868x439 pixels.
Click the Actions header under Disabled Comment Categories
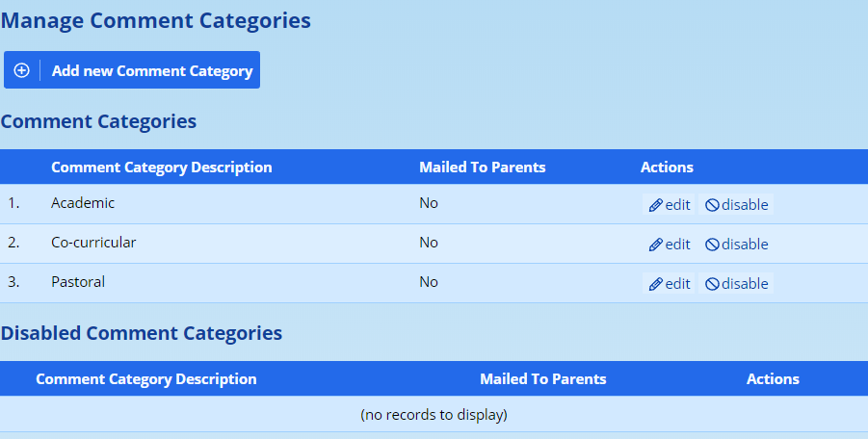tap(773, 379)
